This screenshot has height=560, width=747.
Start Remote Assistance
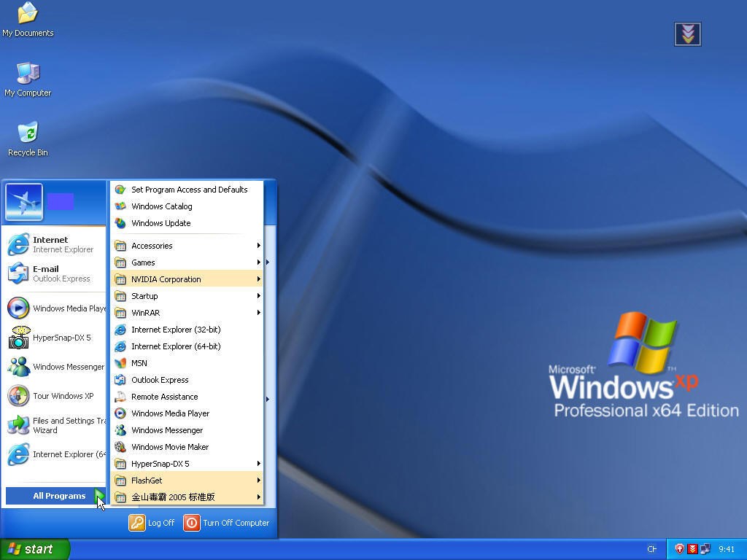pos(187,397)
